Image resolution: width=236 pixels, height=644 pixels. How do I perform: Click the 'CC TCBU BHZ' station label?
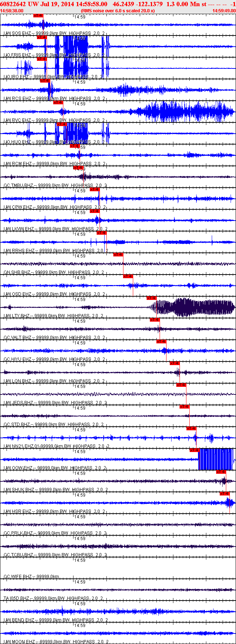click(18, 555)
